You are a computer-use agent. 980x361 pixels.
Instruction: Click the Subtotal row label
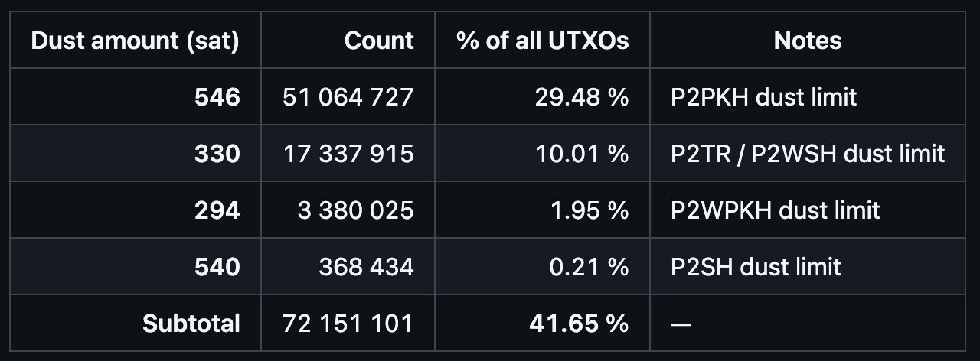[x=191, y=324]
